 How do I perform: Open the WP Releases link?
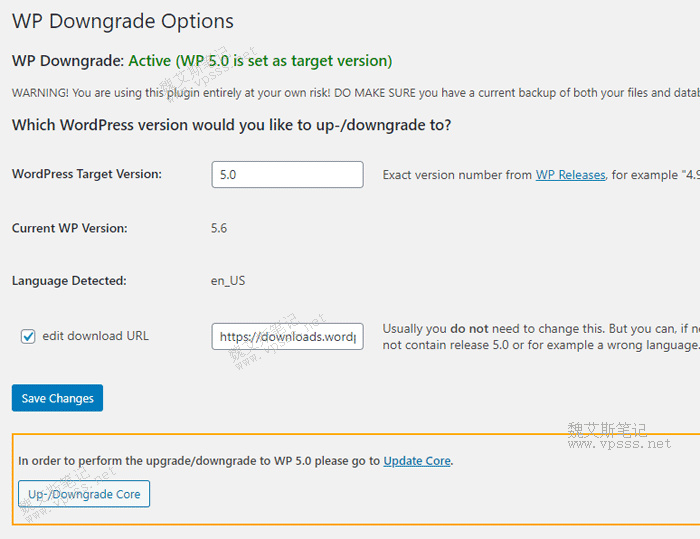tap(570, 175)
